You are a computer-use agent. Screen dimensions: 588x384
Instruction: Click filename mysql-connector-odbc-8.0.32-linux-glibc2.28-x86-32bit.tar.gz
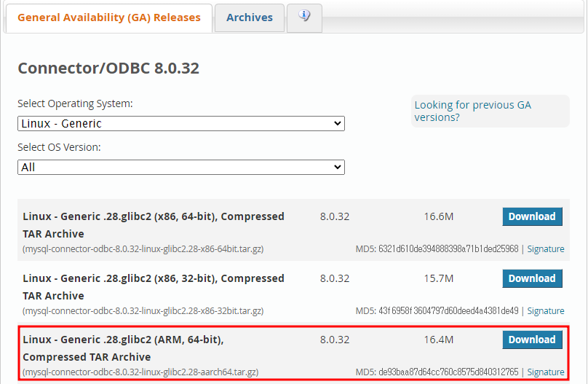click(x=143, y=311)
